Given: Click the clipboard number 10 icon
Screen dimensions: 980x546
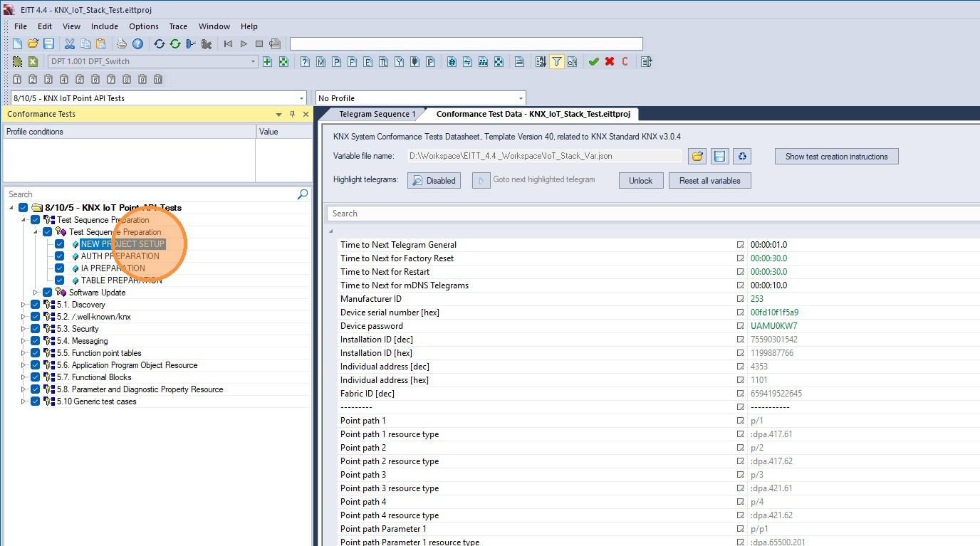Looking at the screenshot, I should coord(158,79).
